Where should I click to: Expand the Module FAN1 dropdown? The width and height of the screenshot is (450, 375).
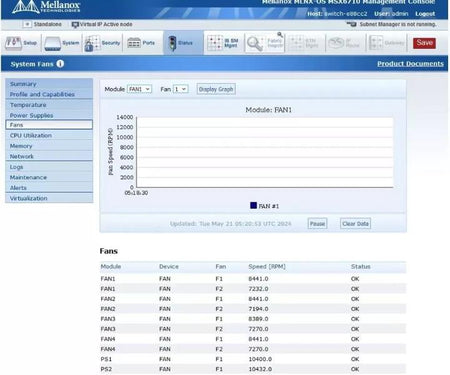click(139, 89)
